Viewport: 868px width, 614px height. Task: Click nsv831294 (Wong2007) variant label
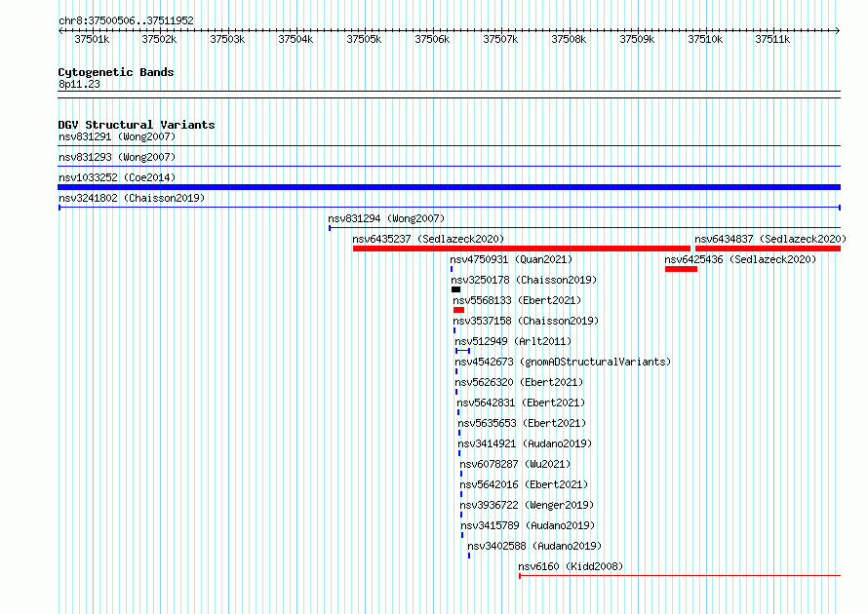[x=386, y=218]
